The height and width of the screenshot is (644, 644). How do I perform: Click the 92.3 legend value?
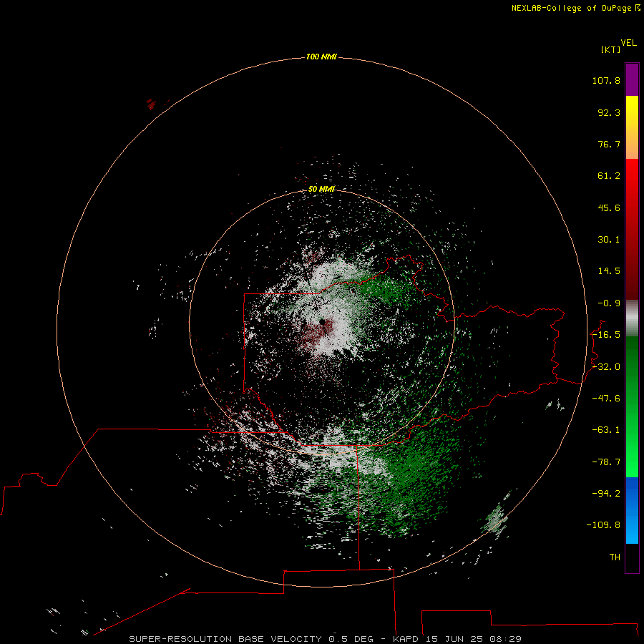609,112
